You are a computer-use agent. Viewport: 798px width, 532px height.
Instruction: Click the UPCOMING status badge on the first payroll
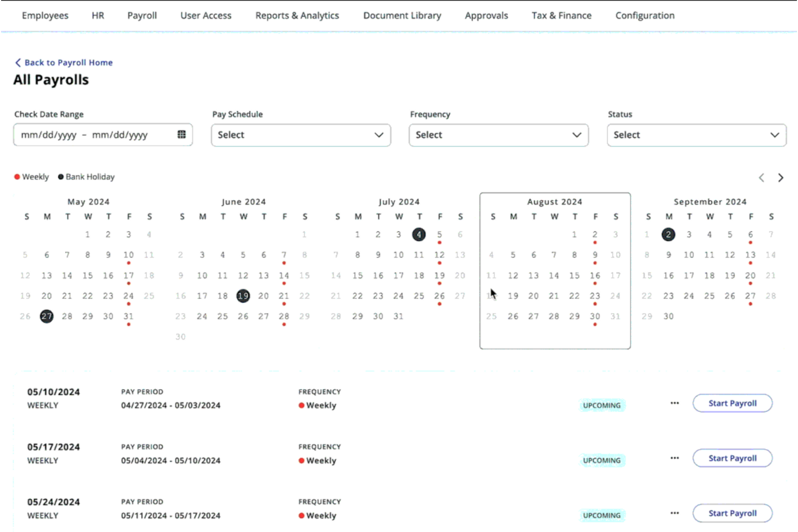(602, 405)
